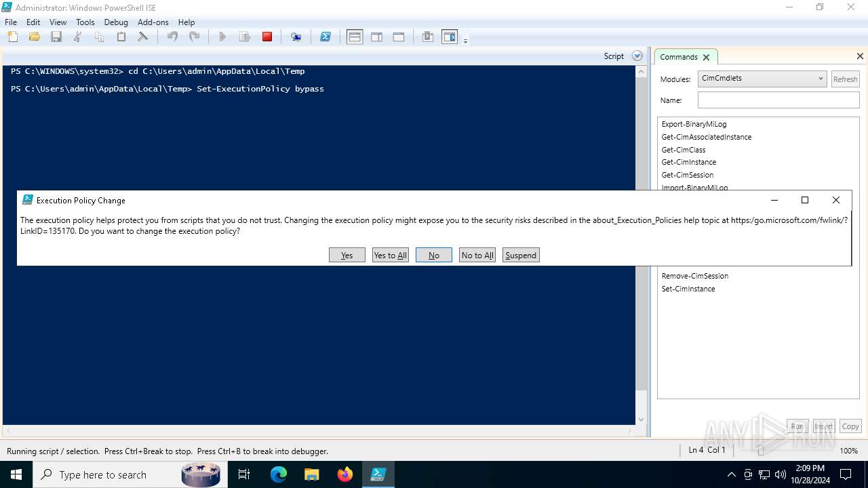
Task: Click the Suspend button
Action: [521, 255]
